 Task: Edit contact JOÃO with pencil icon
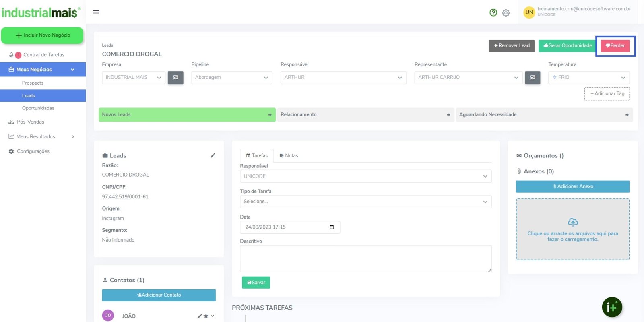(200, 316)
